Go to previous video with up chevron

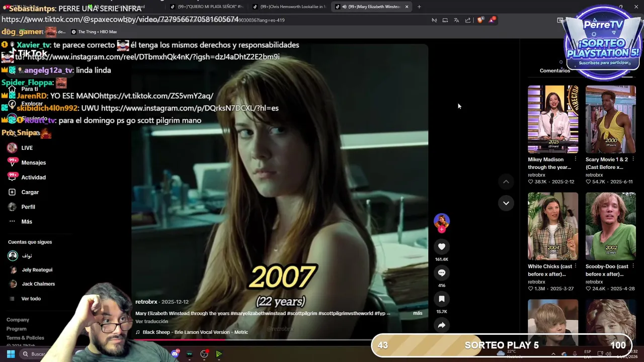coord(506,182)
